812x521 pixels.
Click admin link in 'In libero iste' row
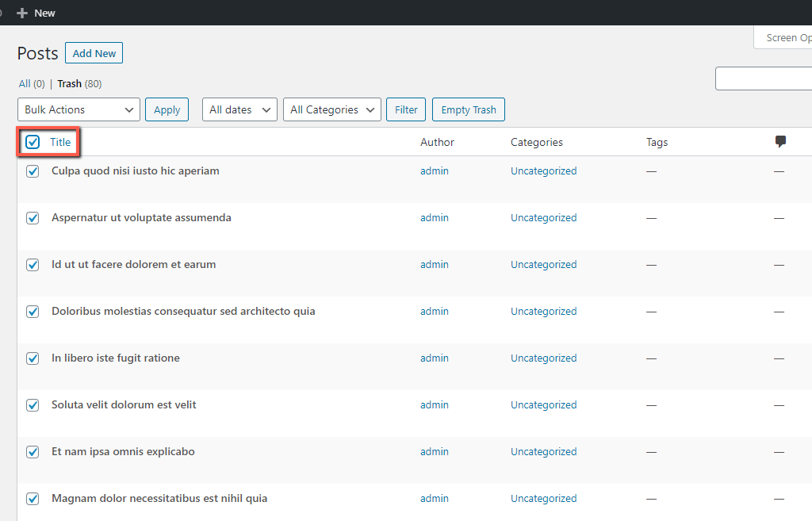[x=435, y=358]
